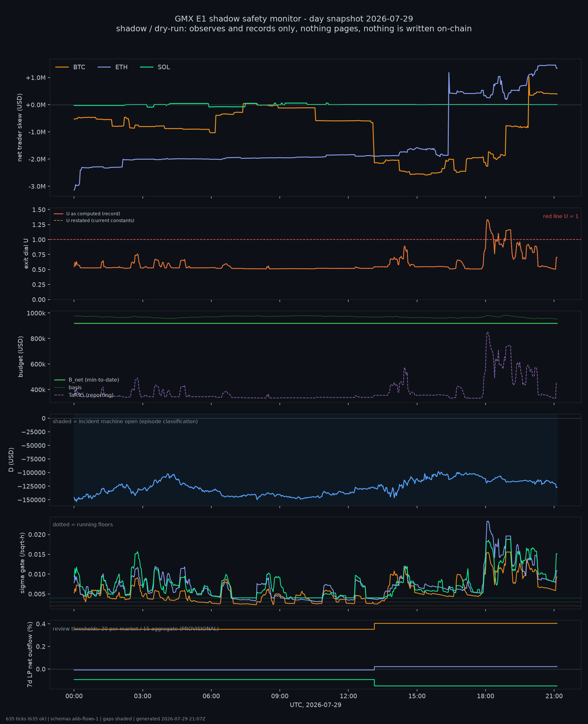Select the ETH legend label
The image size is (588, 724).
pyautogui.click(x=121, y=67)
